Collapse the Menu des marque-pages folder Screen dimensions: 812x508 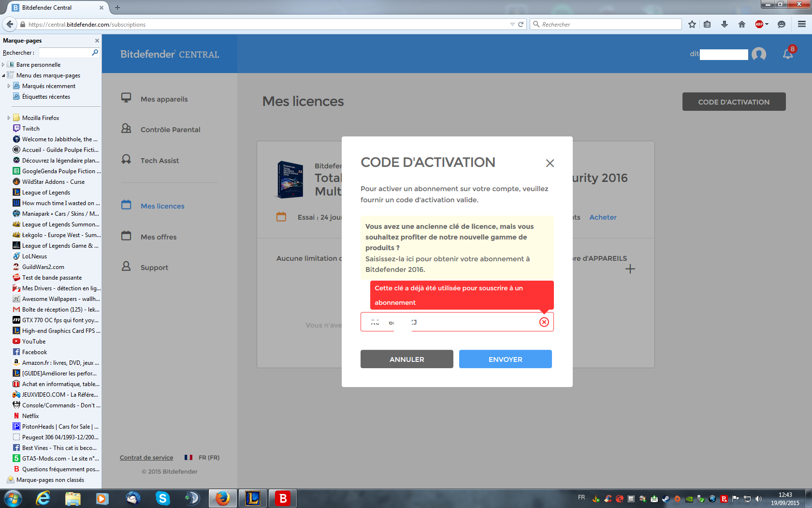click(x=3, y=75)
